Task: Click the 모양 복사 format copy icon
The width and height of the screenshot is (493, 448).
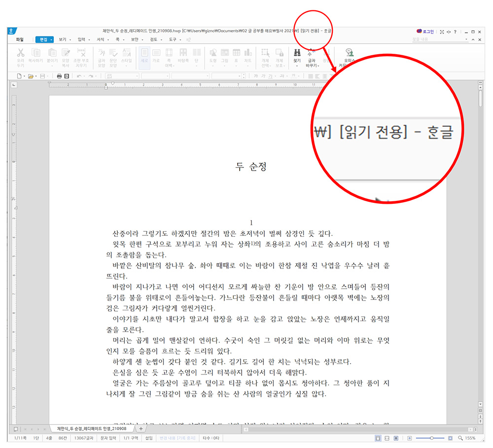Action: (66, 52)
